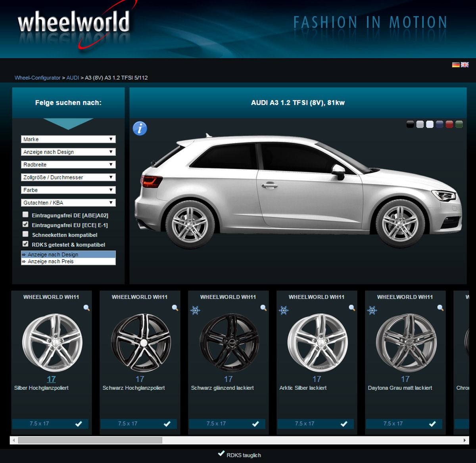Expand the Radbreite dropdown
476x463 pixels.
point(68,165)
